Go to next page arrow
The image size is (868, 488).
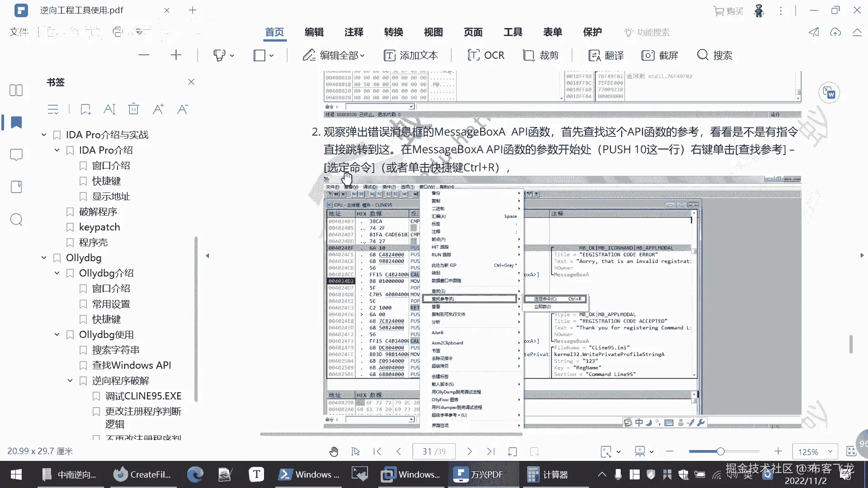(x=469, y=451)
